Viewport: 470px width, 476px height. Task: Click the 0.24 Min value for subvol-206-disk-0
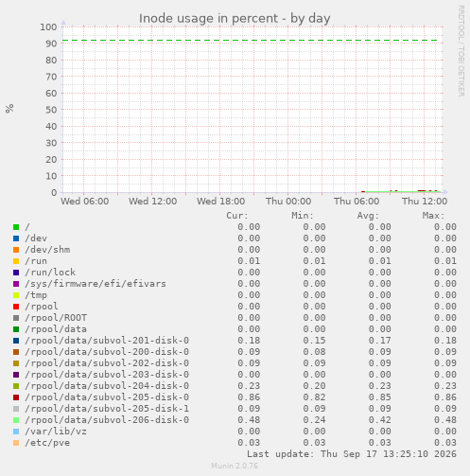314,420
